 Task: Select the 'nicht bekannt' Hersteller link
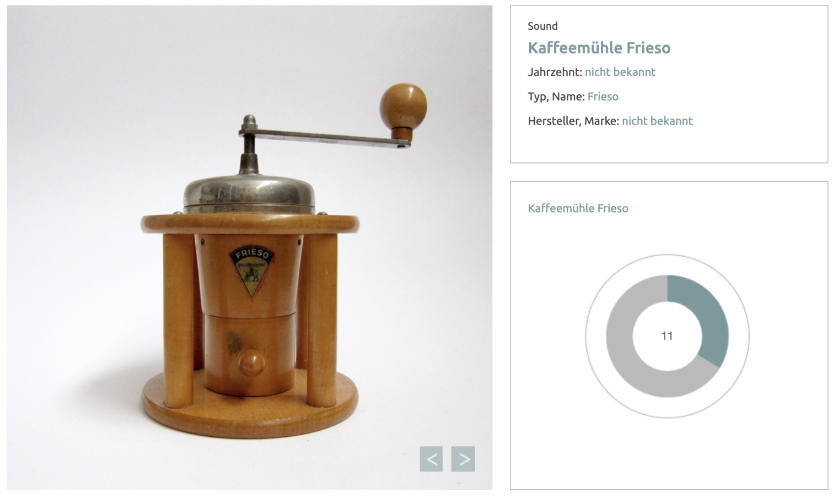(657, 121)
